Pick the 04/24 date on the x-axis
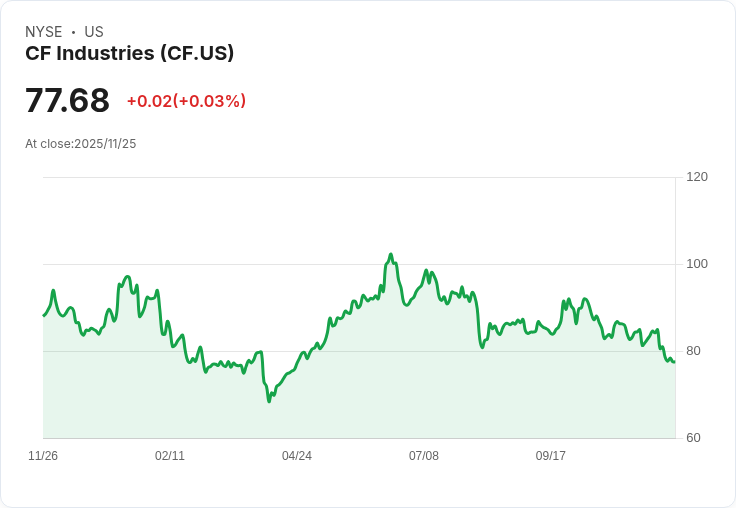This screenshot has width=736, height=508. 297,456
